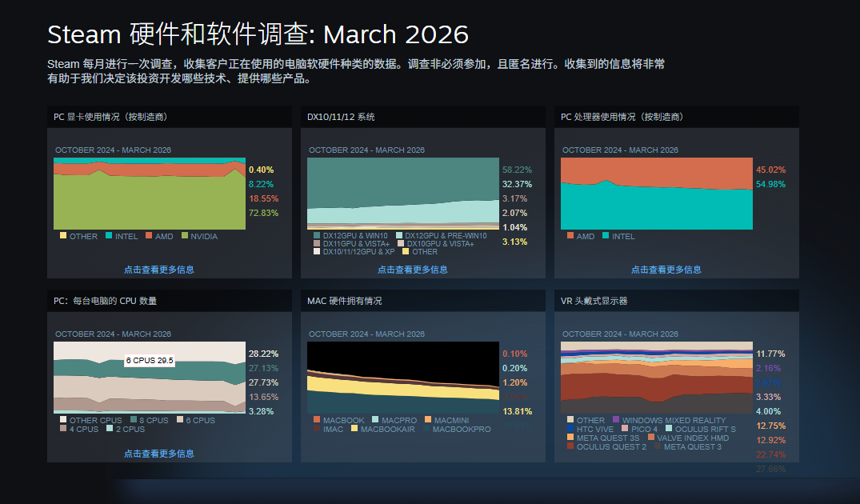Click the 6 CPUS 29.5 tooltip on the chart

coord(148,361)
